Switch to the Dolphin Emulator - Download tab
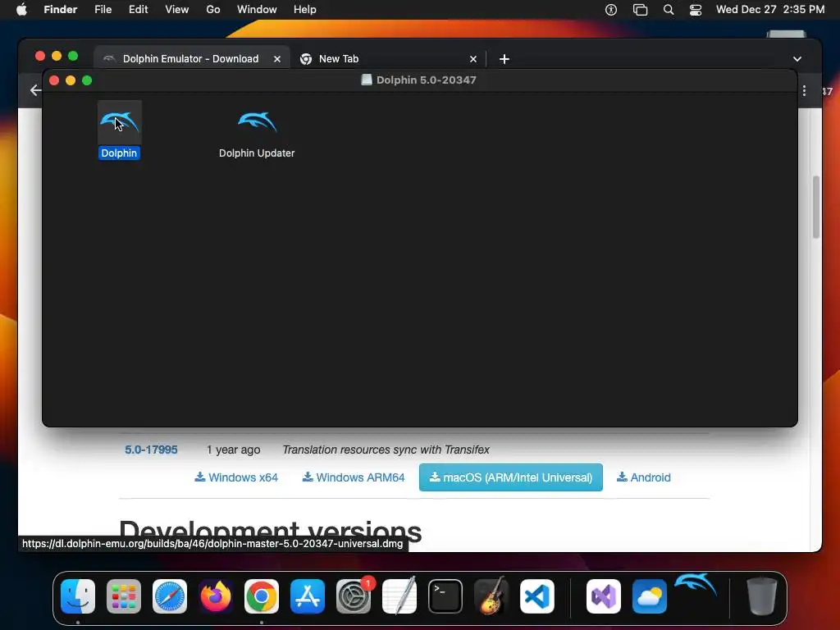This screenshot has height=630, width=840. (x=190, y=59)
